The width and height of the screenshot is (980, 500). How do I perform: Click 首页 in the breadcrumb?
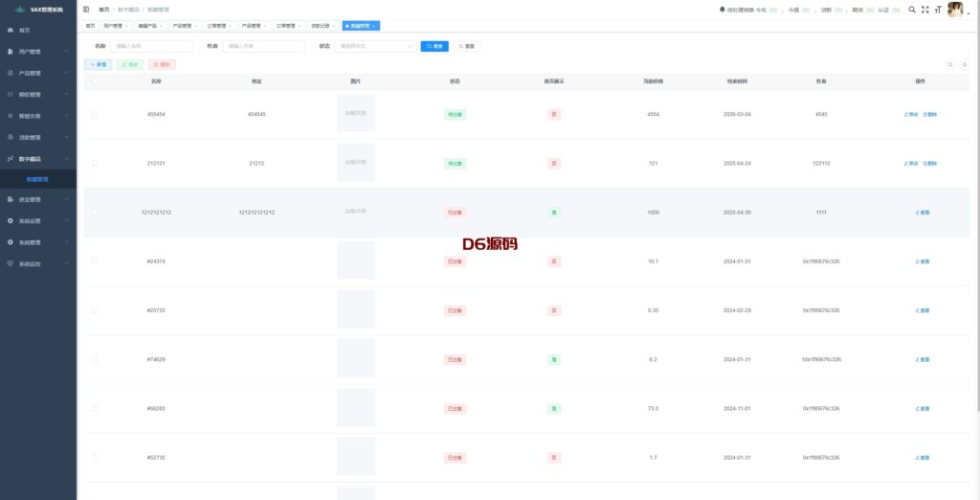103,10
